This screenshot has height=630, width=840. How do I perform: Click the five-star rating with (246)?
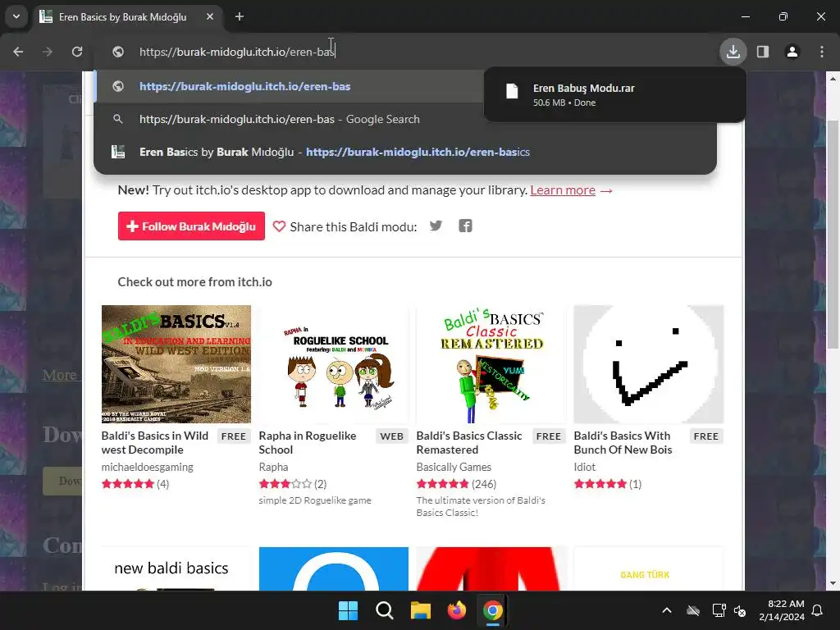pos(456,484)
